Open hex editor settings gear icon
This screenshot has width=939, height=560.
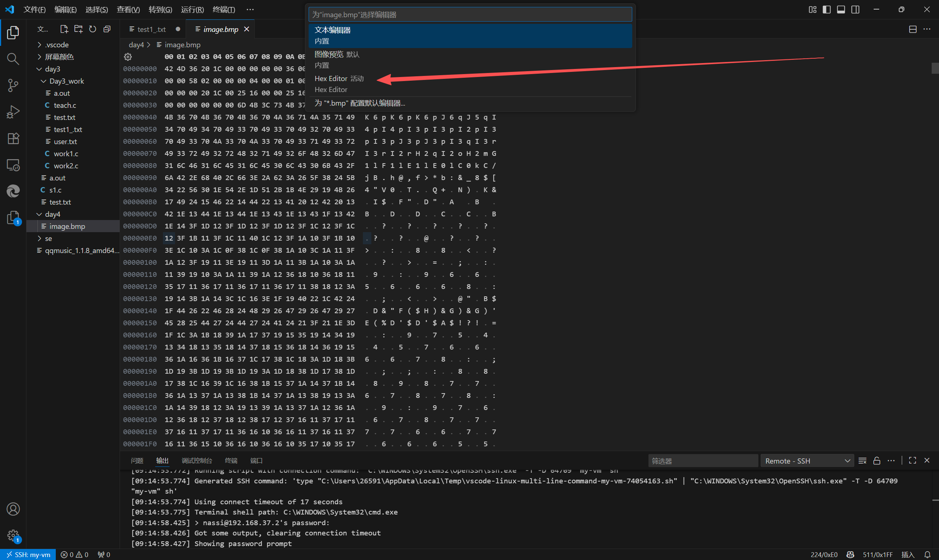pyautogui.click(x=128, y=57)
